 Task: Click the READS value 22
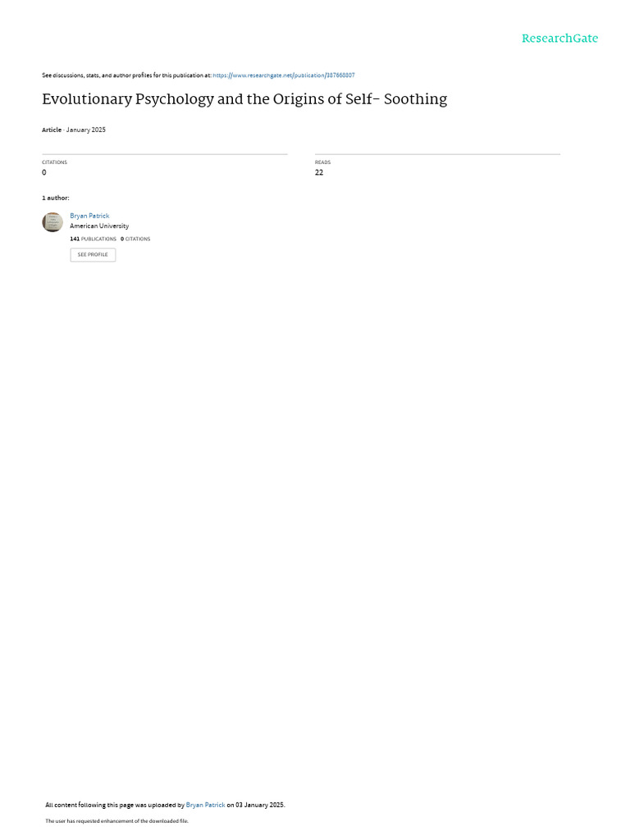coord(319,172)
